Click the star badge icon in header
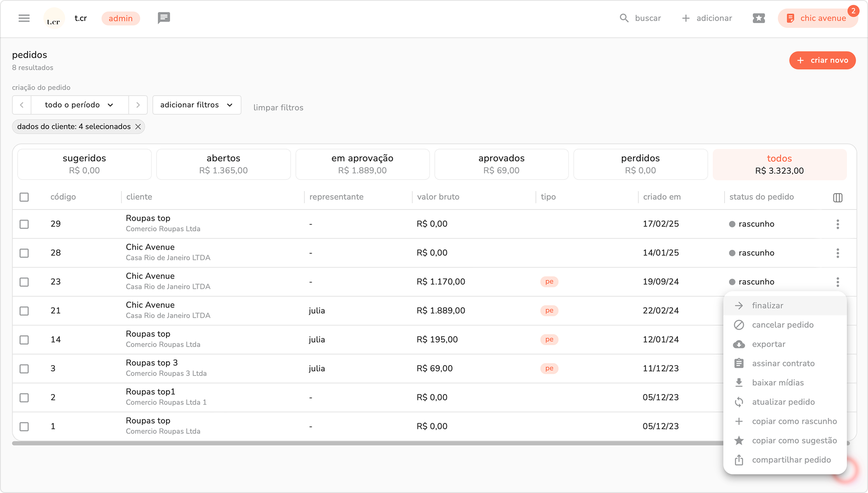The image size is (868, 493). pyautogui.click(x=759, y=18)
